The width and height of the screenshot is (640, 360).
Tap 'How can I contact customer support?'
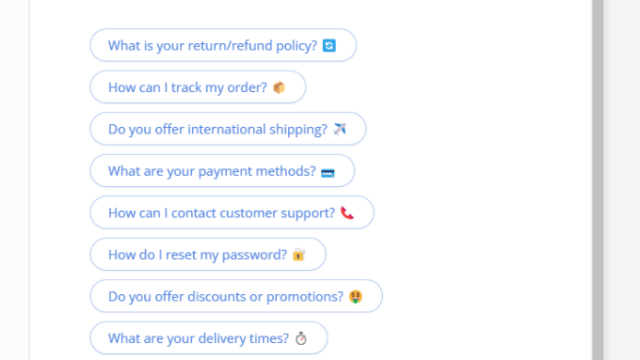coord(232,213)
